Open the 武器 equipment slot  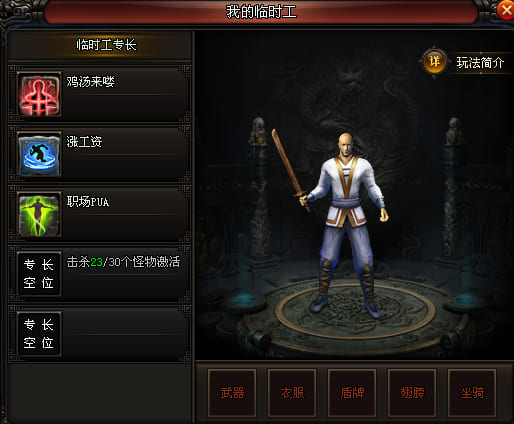[232, 393]
